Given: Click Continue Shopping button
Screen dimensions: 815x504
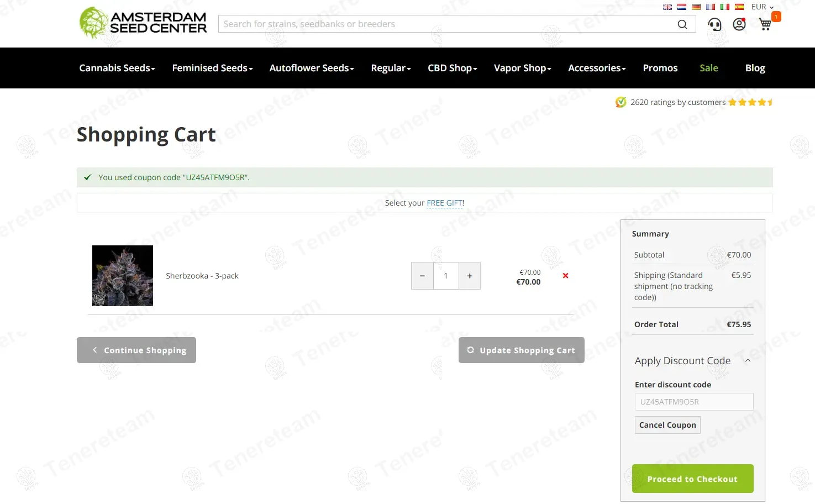Looking at the screenshot, I should coord(136,350).
